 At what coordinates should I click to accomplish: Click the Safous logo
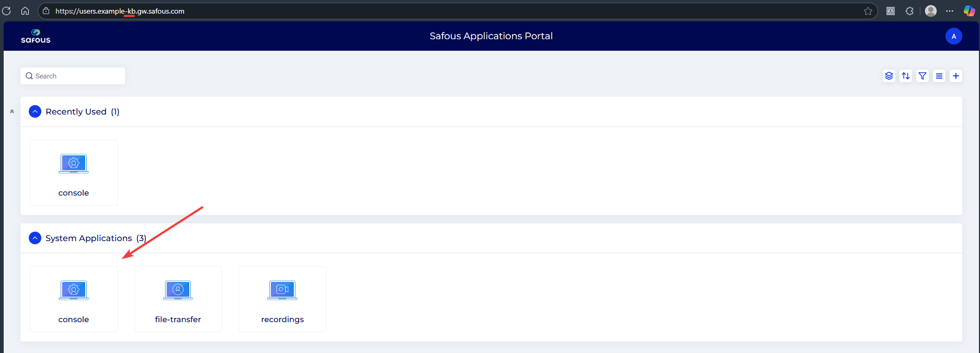pyautogui.click(x=36, y=36)
